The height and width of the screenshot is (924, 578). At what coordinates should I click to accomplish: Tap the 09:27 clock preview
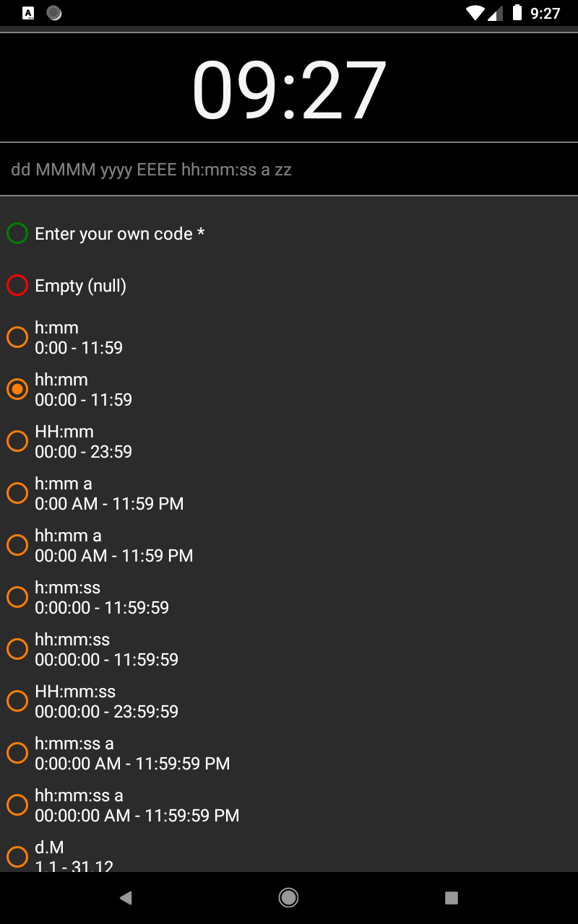(289, 90)
